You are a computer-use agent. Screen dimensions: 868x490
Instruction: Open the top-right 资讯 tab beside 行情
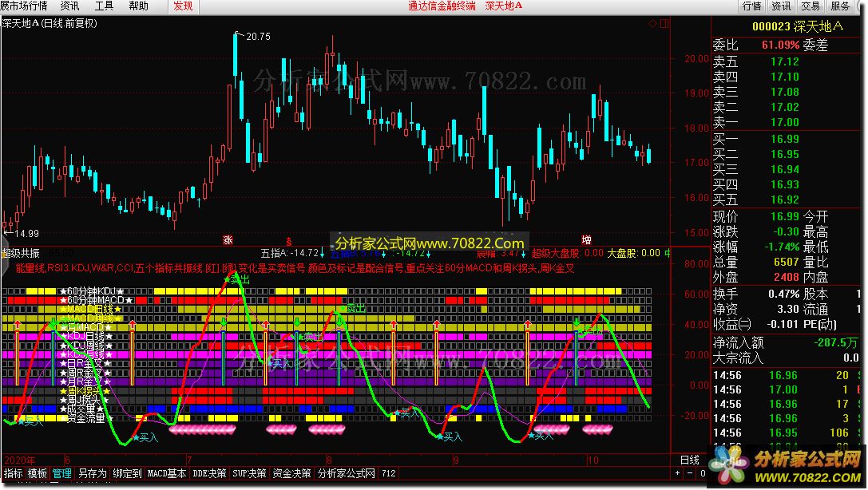click(781, 6)
